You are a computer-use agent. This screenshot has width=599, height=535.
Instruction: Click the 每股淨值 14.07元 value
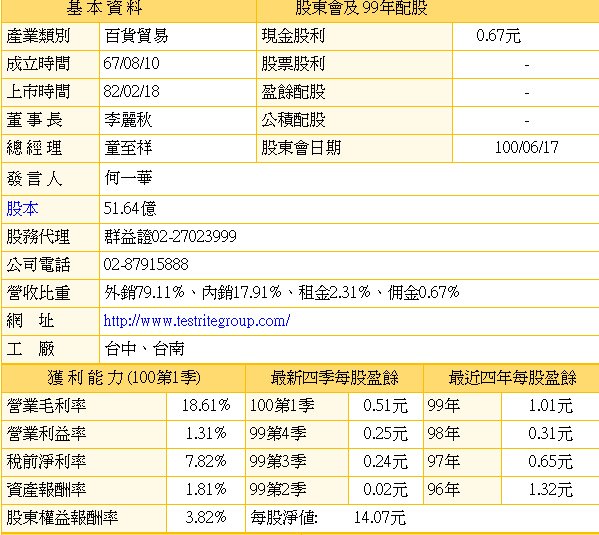(380, 518)
